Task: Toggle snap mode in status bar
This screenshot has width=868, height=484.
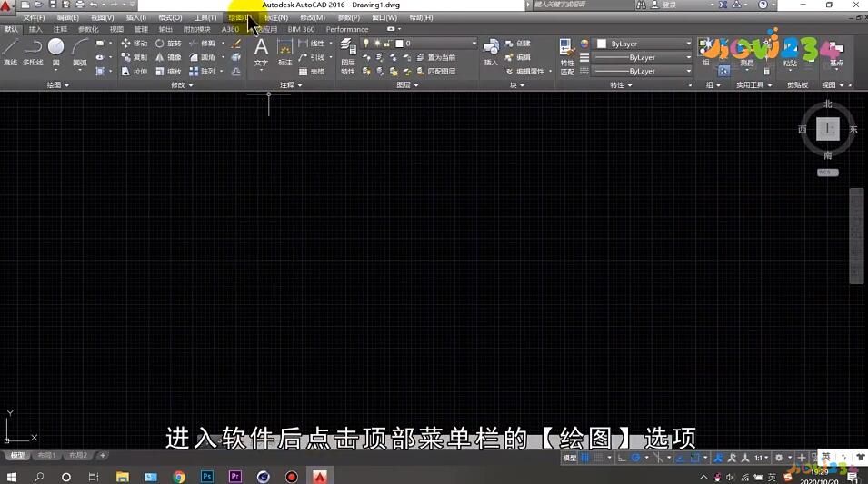Action: (598, 458)
